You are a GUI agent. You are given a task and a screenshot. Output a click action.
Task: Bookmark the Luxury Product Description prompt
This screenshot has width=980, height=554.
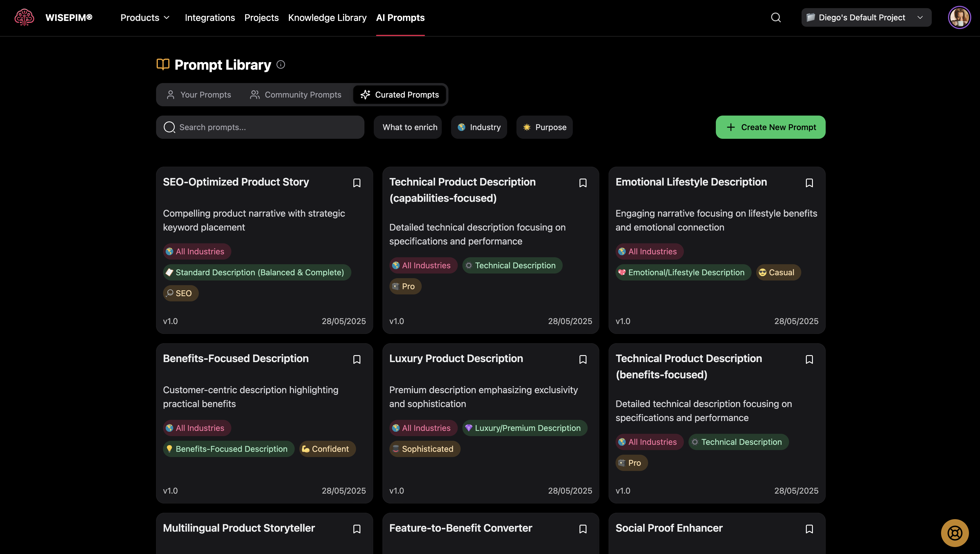click(582, 359)
